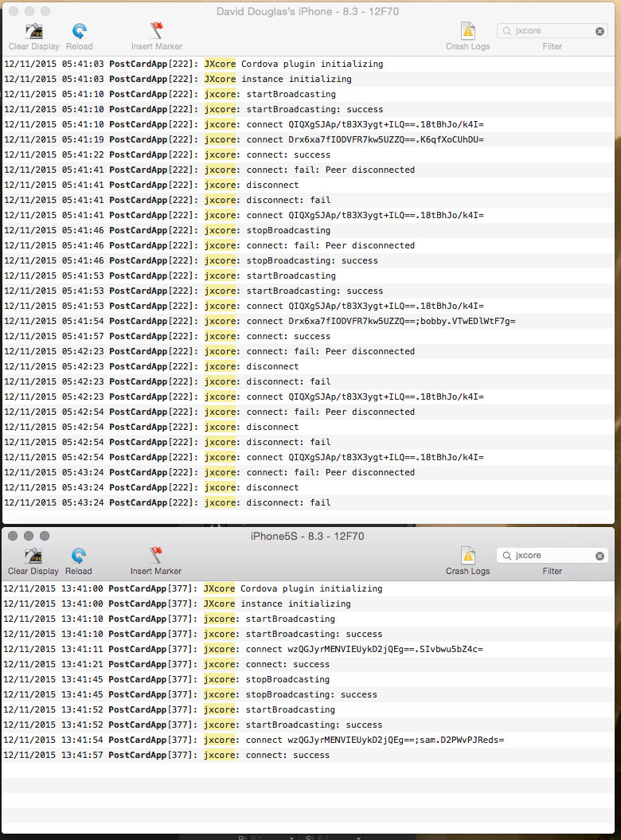
Task: Select 05:41:03 'instance initializing' log line
Action: 308,79
